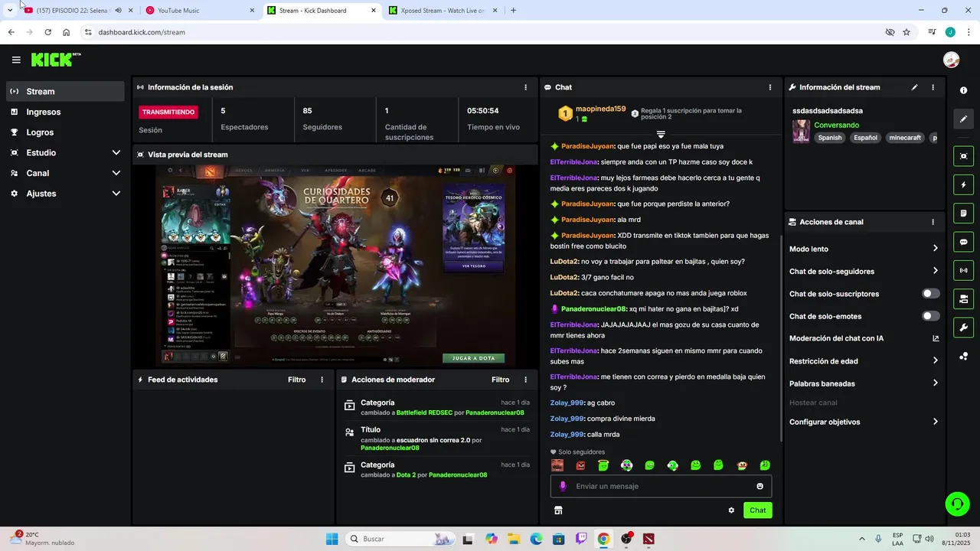Image resolution: width=980 pixels, height=551 pixels.
Task: Click the green Chat send button
Action: [757, 510]
